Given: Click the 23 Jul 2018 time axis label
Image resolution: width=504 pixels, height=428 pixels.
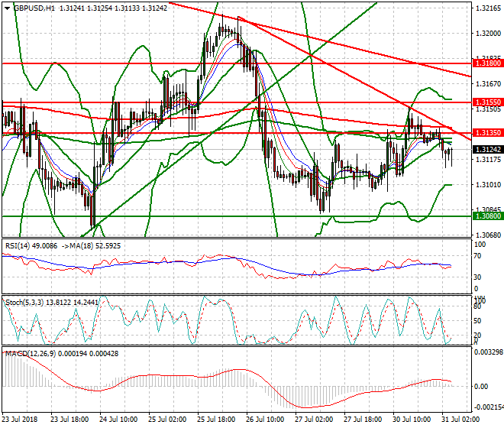Looking at the screenshot, I should [x=20, y=420].
